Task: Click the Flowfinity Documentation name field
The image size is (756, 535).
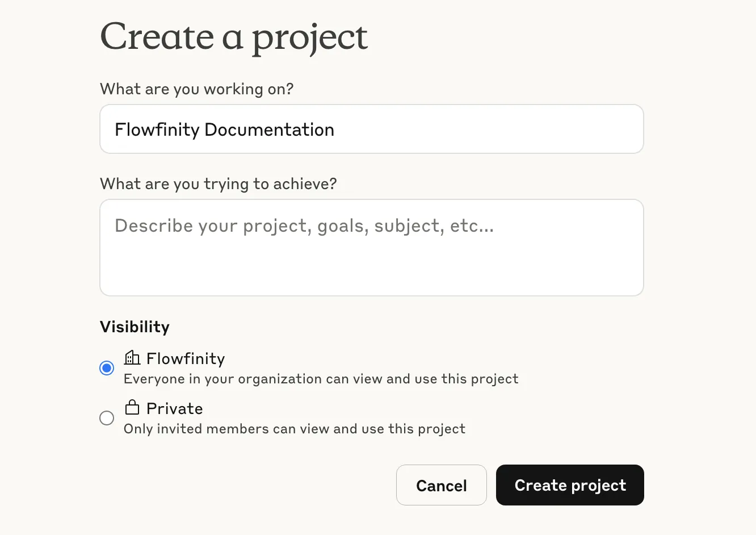Action: point(371,129)
